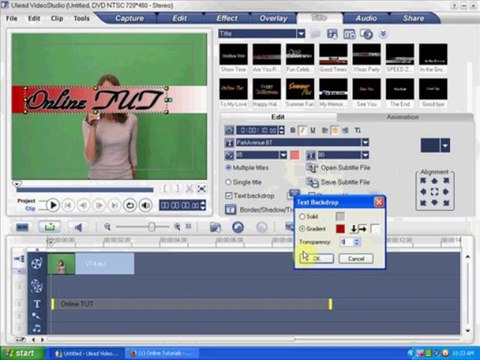Expand the font size dropdown
Viewport: 480px width, 360px height.
[x=283, y=155]
